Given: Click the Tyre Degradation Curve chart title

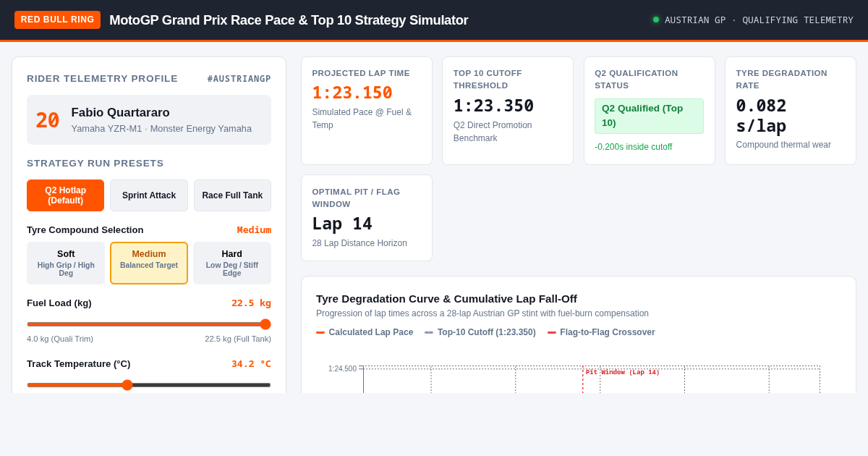Looking at the screenshot, I should 446,298.
